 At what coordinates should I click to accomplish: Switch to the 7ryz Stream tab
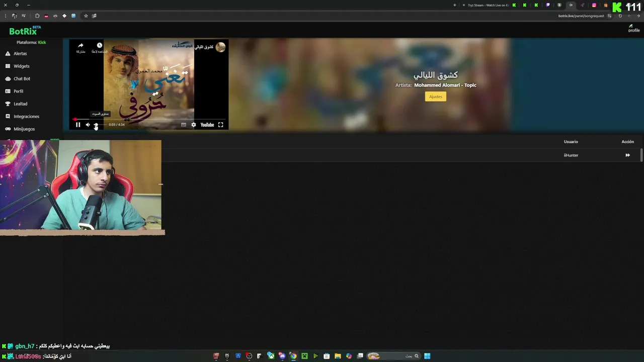click(488, 5)
